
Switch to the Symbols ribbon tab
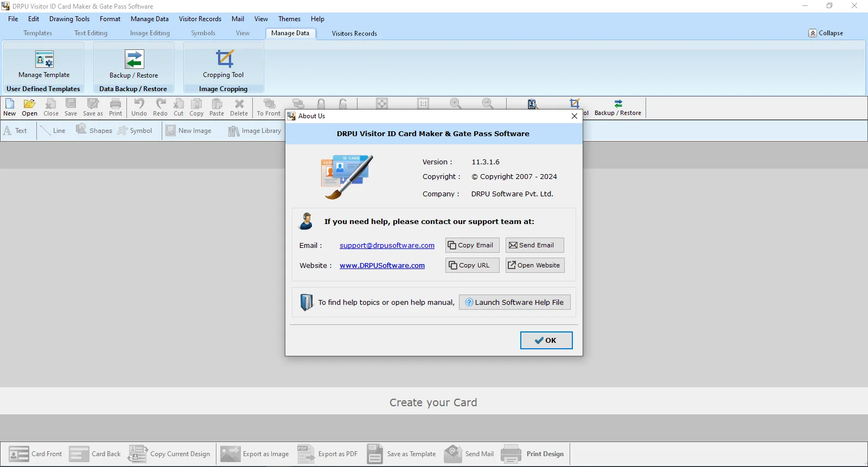203,33
